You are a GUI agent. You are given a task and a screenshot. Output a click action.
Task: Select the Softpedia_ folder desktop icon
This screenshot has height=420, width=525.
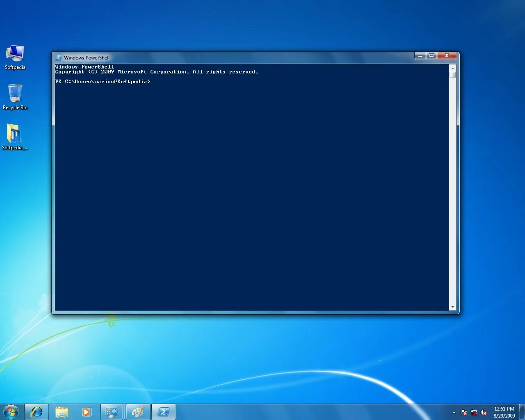tap(15, 137)
